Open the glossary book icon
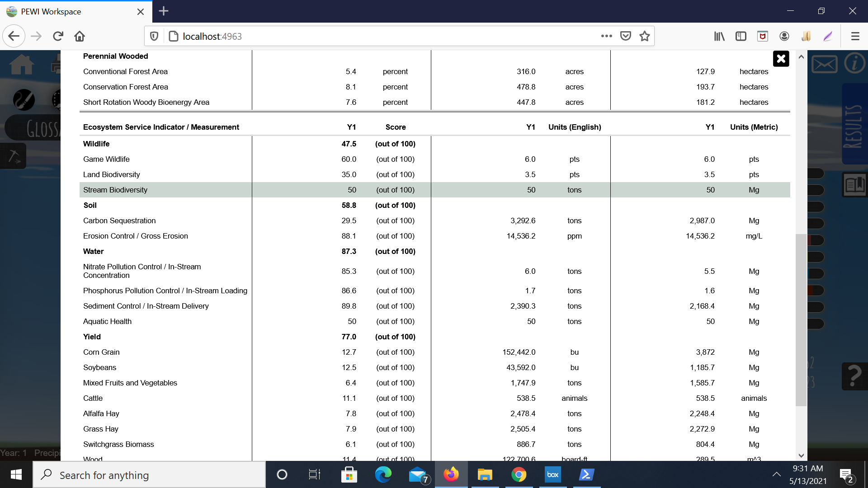 (x=854, y=184)
